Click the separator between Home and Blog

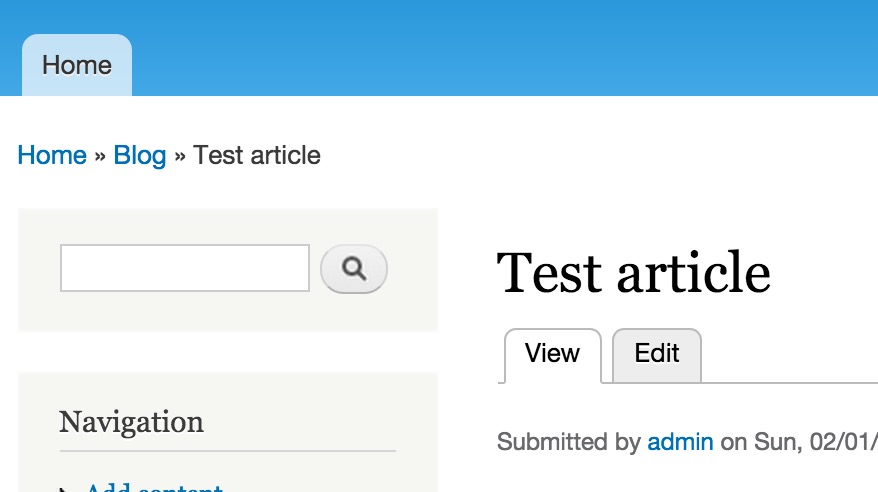point(100,156)
